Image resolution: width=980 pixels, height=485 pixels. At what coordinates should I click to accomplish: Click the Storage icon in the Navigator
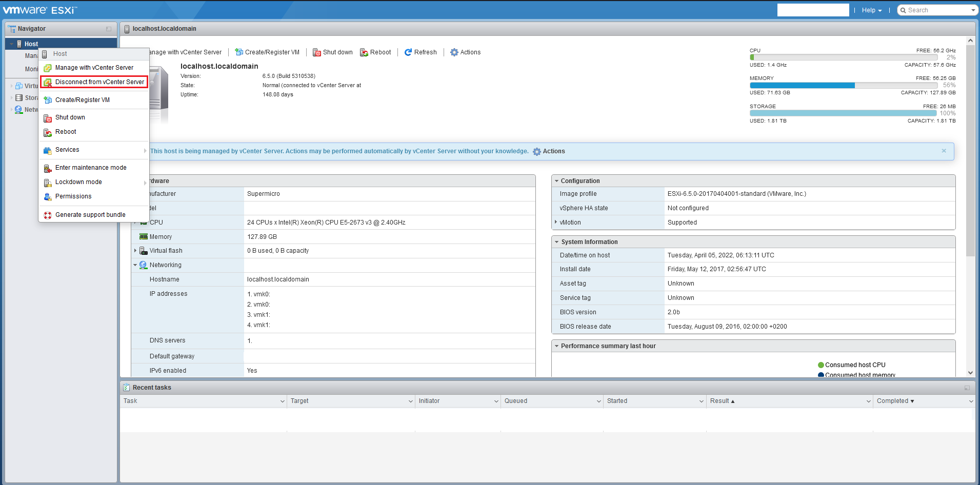(x=19, y=98)
